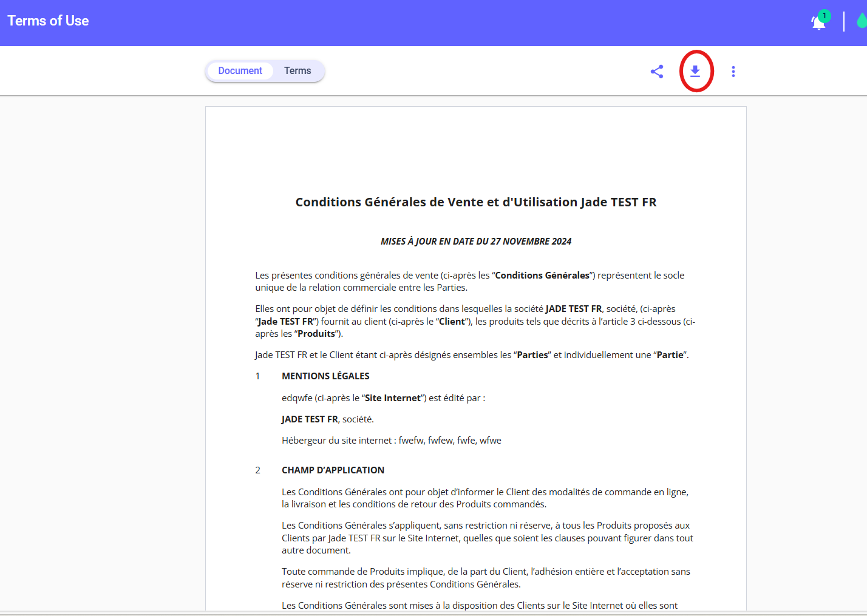Screen dimensions: 867x616
Task: Click section number 2 beside CHAMP D'APPLICATION
Action: coord(258,470)
